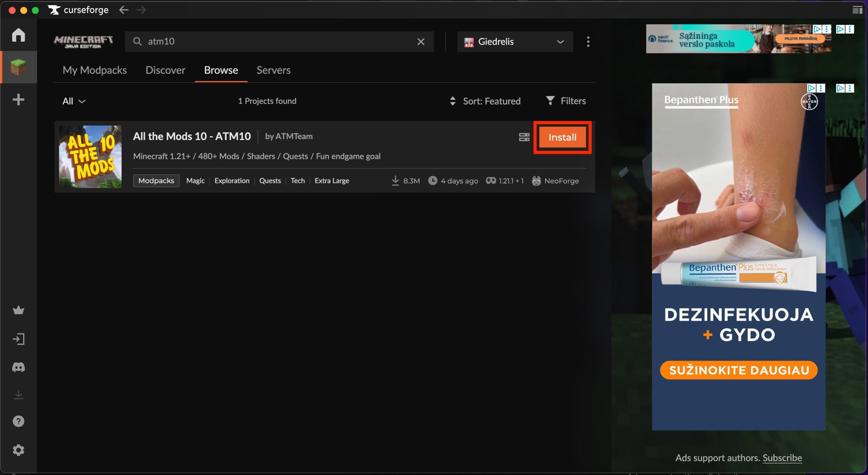Open the Filters panel
This screenshot has height=475, width=868.
click(x=566, y=101)
